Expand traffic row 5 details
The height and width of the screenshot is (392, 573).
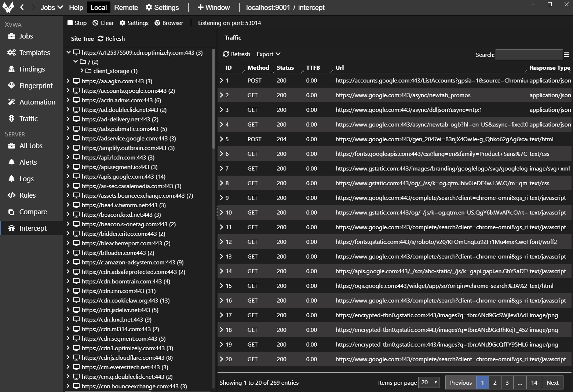pos(222,139)
